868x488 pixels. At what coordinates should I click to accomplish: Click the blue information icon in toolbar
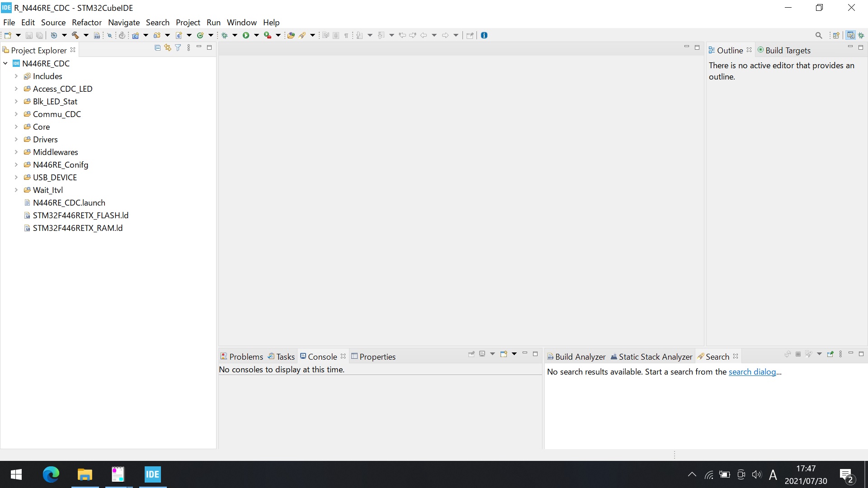coord(484,35)
